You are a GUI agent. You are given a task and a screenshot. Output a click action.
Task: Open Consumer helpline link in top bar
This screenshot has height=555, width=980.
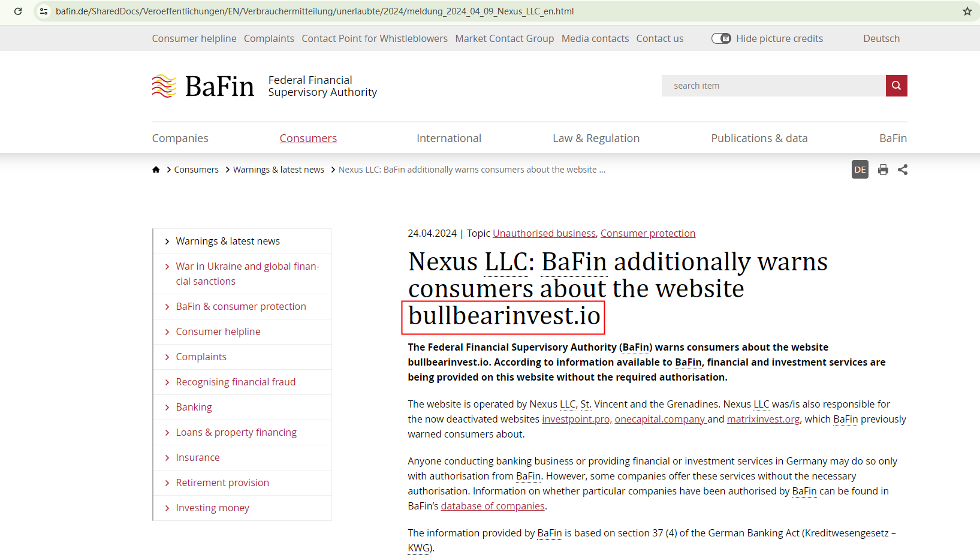tap(194, 38)
